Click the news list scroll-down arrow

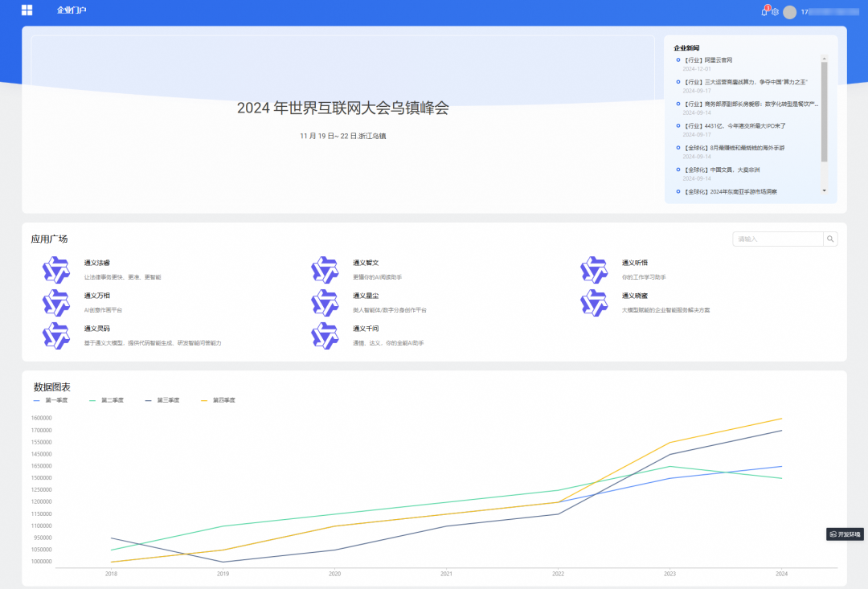825,190
